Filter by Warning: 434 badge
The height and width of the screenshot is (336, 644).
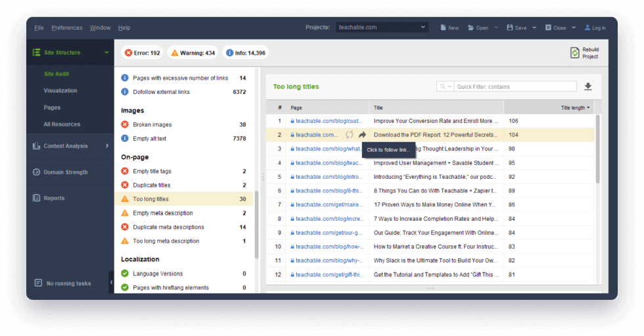pyautogui.click(x=193, y=53)
